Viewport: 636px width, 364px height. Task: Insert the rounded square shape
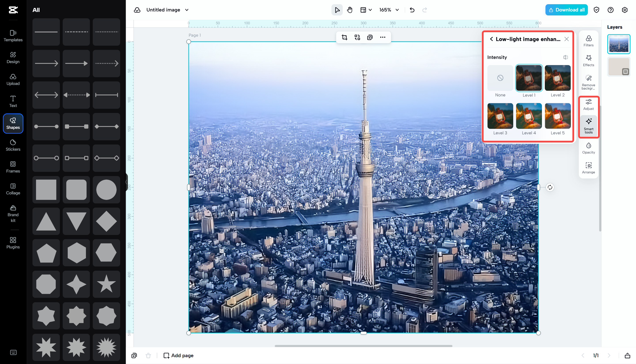tap(76, 190)
